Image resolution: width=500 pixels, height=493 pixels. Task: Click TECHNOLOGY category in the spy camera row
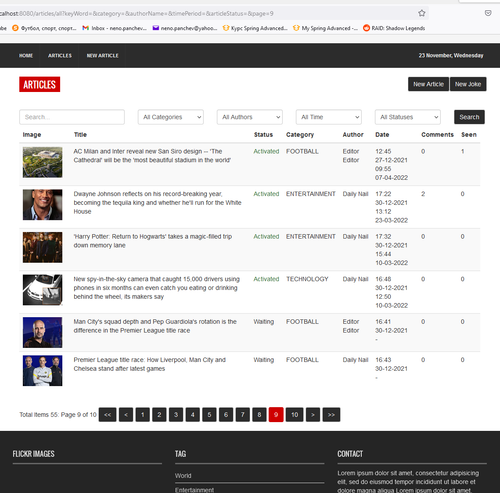tap(307, 279)
